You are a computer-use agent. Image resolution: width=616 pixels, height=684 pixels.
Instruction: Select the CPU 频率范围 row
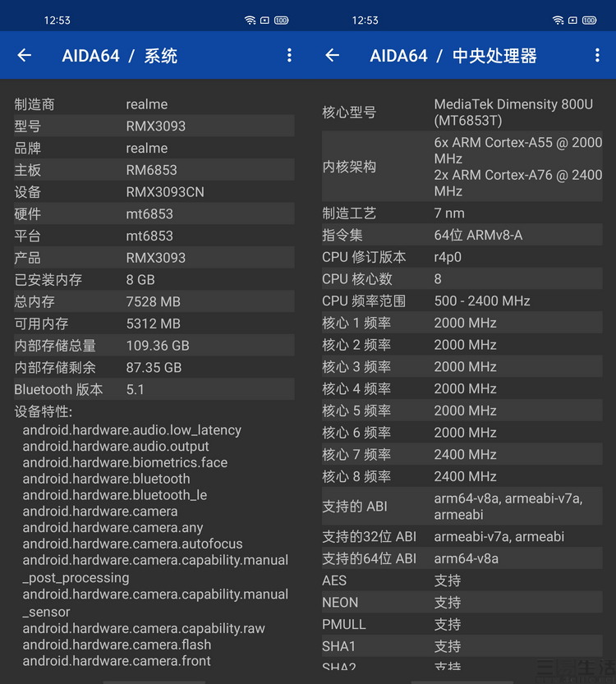[x=462, y=301]
